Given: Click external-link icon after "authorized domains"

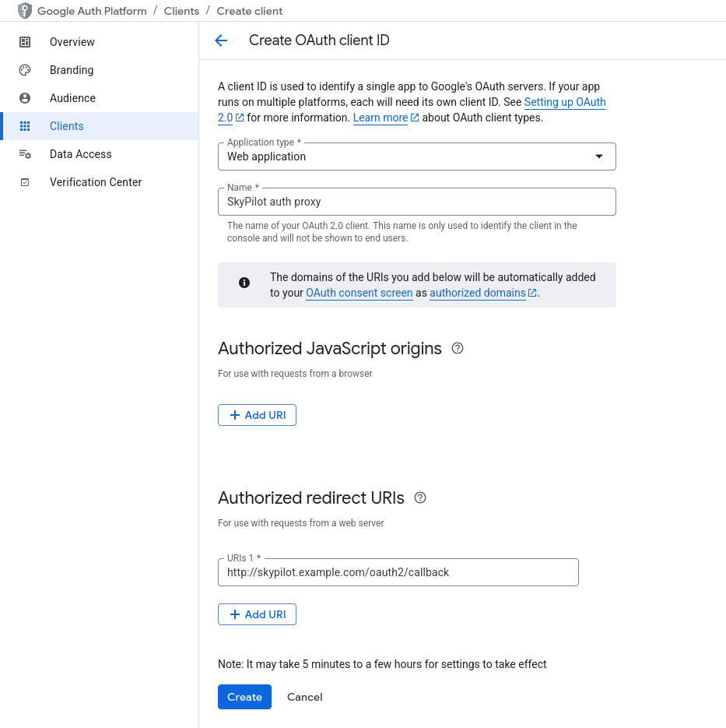Looking at the screenshot, I should click(532, 293).
